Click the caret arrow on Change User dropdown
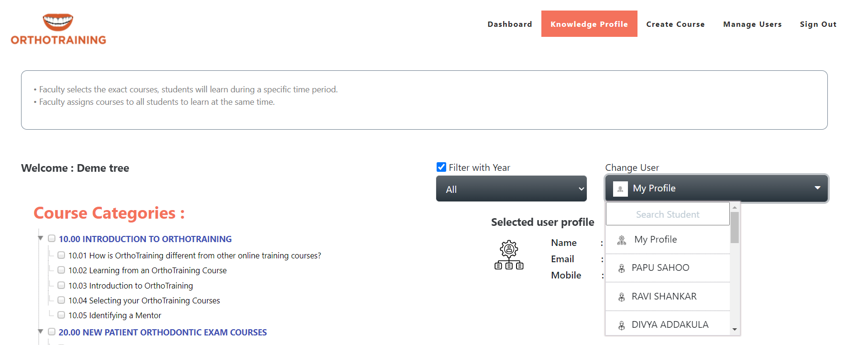The height and width of the screenshot is (345, 868). pos(818,188)
